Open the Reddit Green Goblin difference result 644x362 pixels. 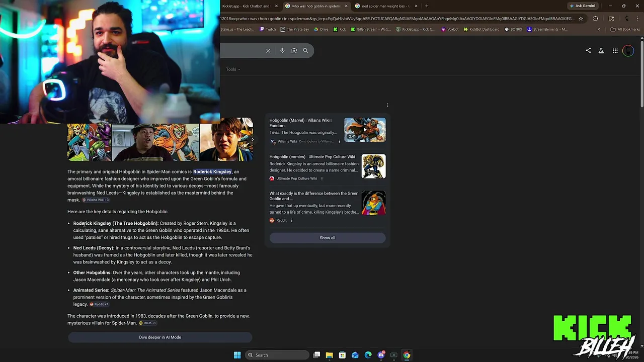(x=313, y=196)
